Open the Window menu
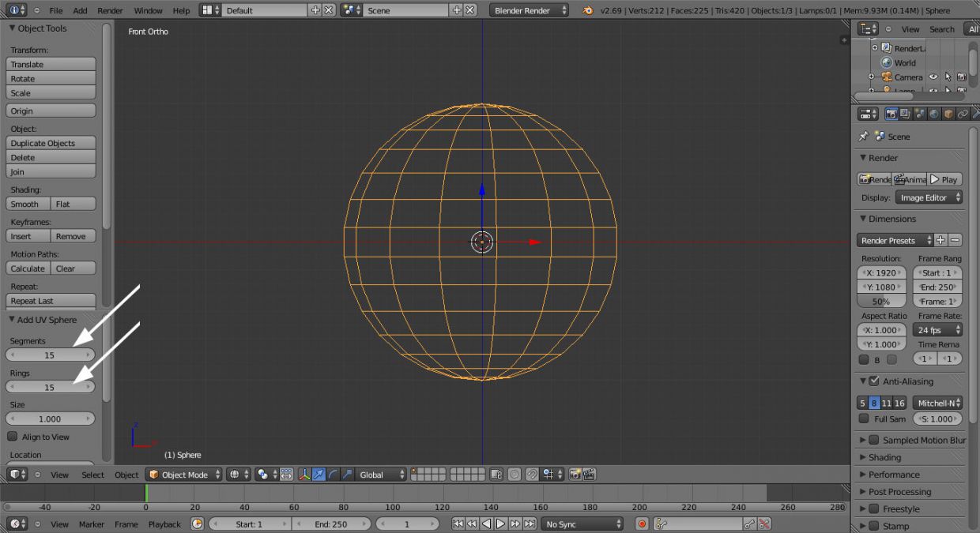 (148, 10)
